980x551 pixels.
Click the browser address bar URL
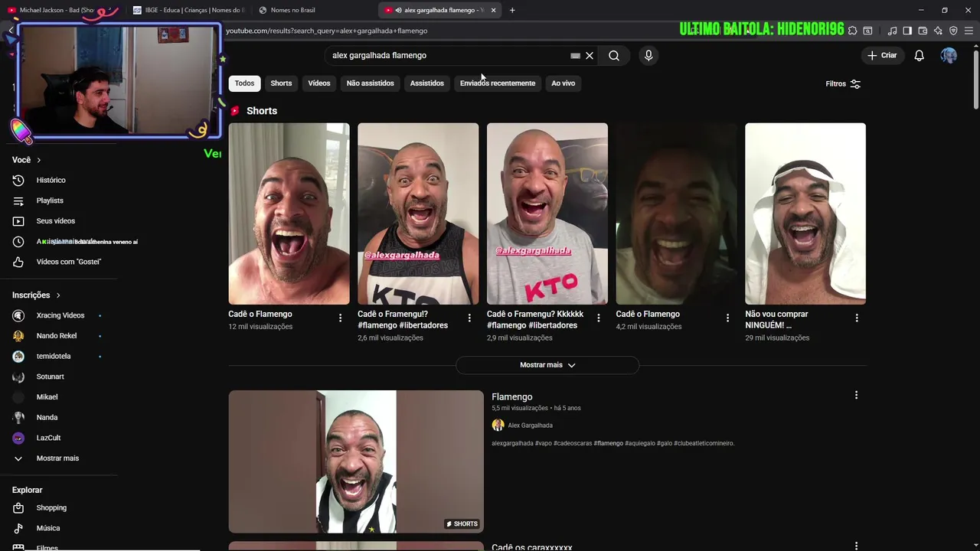pos(326,31)
